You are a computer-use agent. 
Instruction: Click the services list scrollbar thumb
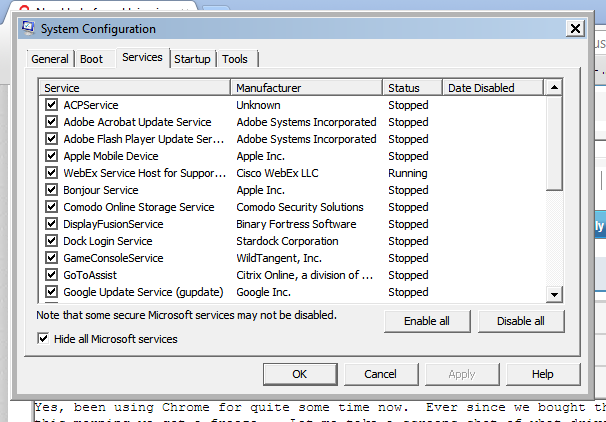554,143
